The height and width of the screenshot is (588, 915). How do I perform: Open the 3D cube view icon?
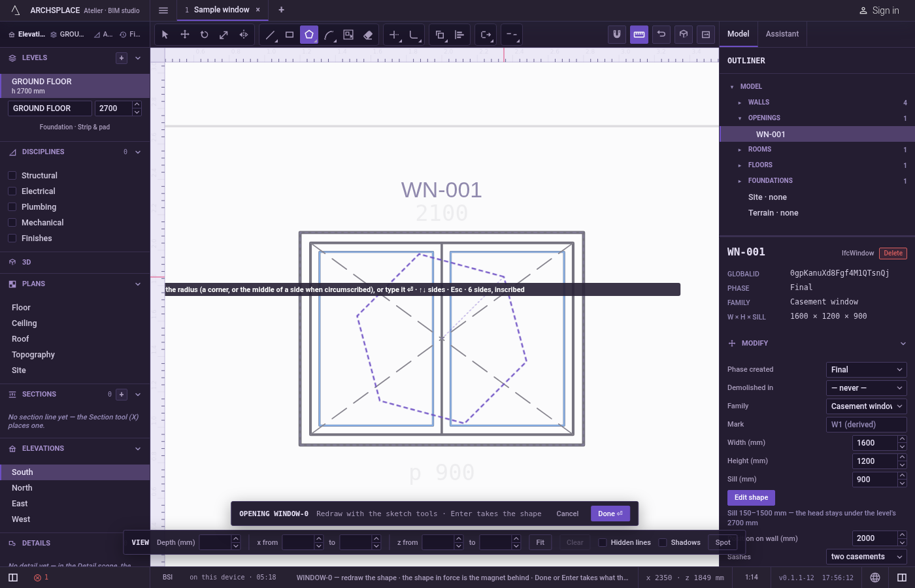pos(684,35)
